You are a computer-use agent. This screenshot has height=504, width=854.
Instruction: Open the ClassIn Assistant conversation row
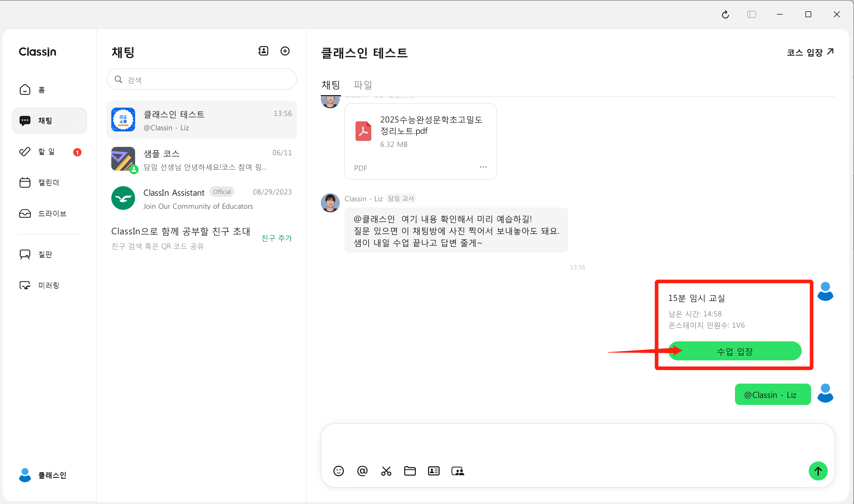tap(201, 198)
